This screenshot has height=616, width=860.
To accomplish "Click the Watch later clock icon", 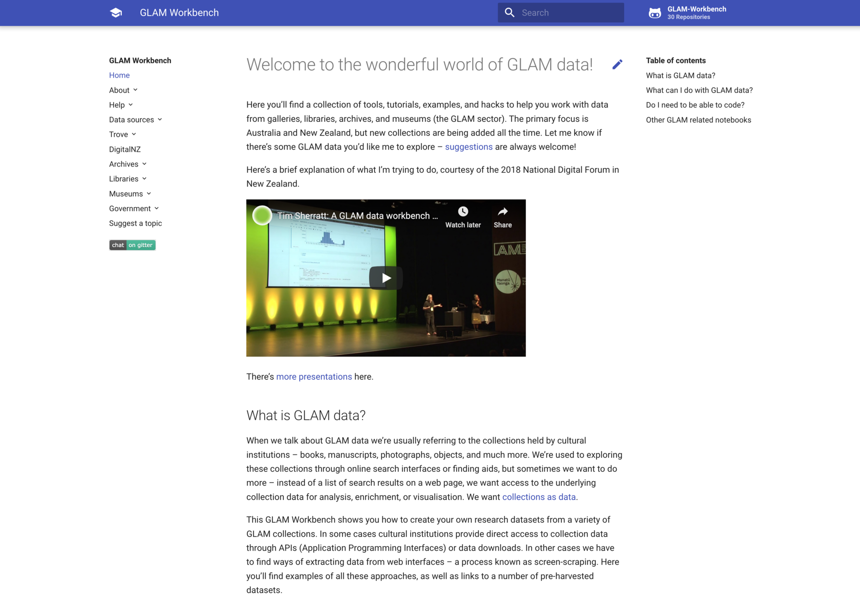I will [463, 211].
